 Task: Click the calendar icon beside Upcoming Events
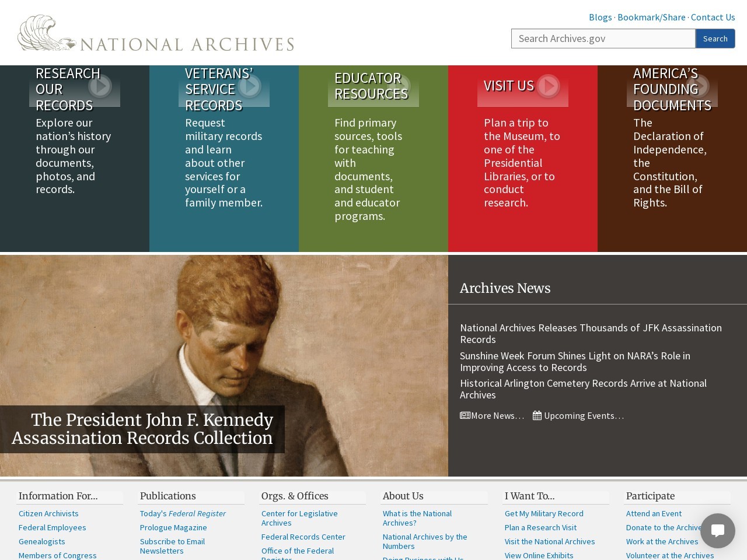tap(537, 415)
